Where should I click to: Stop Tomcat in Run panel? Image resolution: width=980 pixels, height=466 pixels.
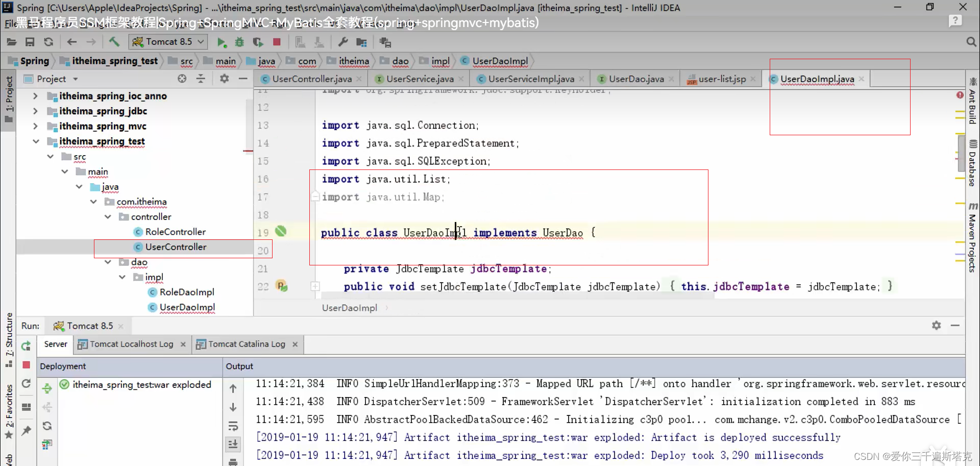pos(27,365)
